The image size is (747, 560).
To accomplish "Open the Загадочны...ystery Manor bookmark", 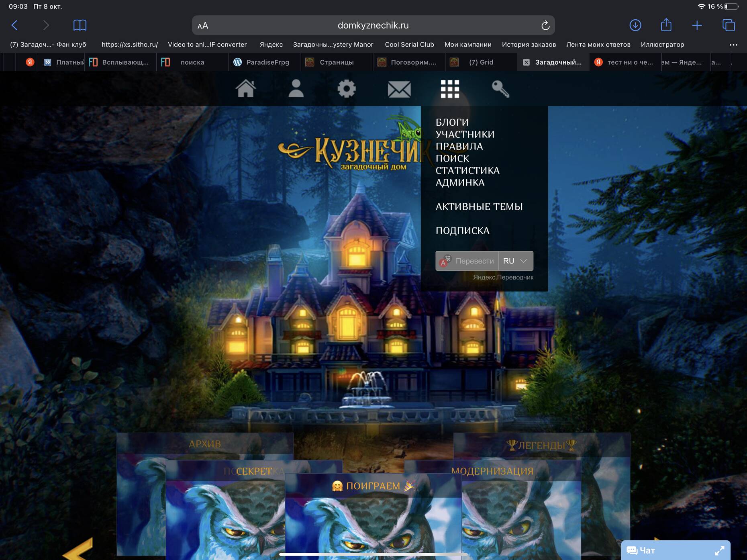I will [x=333, y=45].
